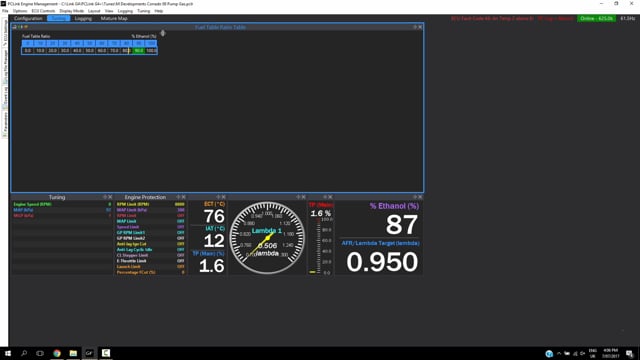This screenshot has height=360, width=640.
Task: Switch to the Mixture Map page tab
Action: [x=114, y=18]
